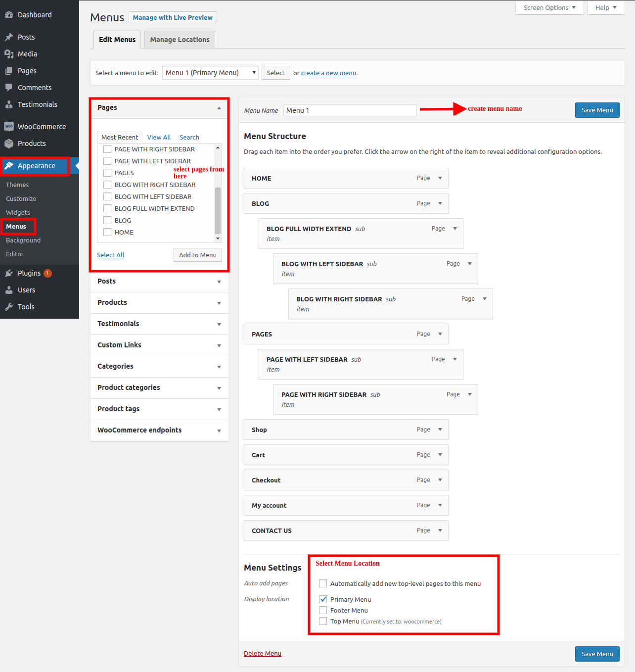The image size is (635, 672).
Task: Enable Footer Menu display location checkbox
Action: (x=323, y=610)
